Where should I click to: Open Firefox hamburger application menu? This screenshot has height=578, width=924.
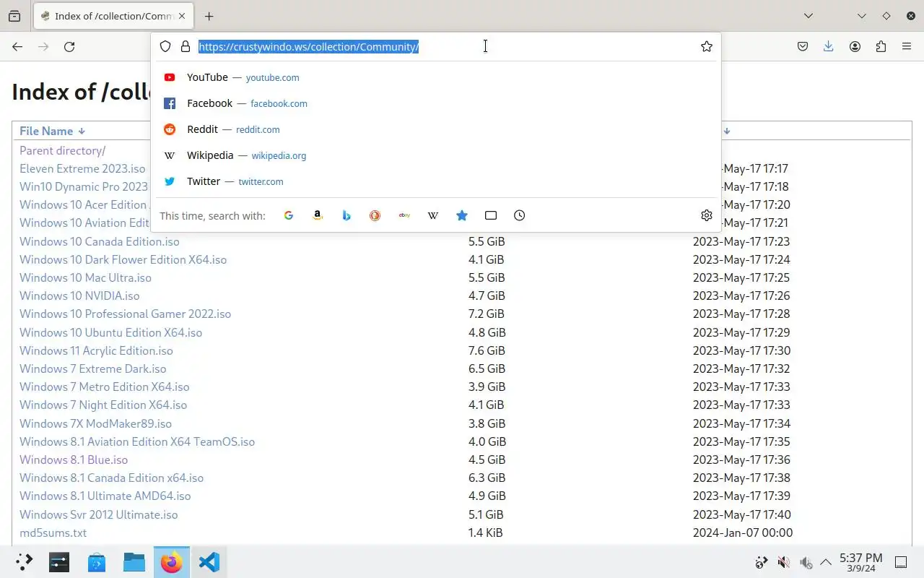pyautogui.click(x=907, y=46)
